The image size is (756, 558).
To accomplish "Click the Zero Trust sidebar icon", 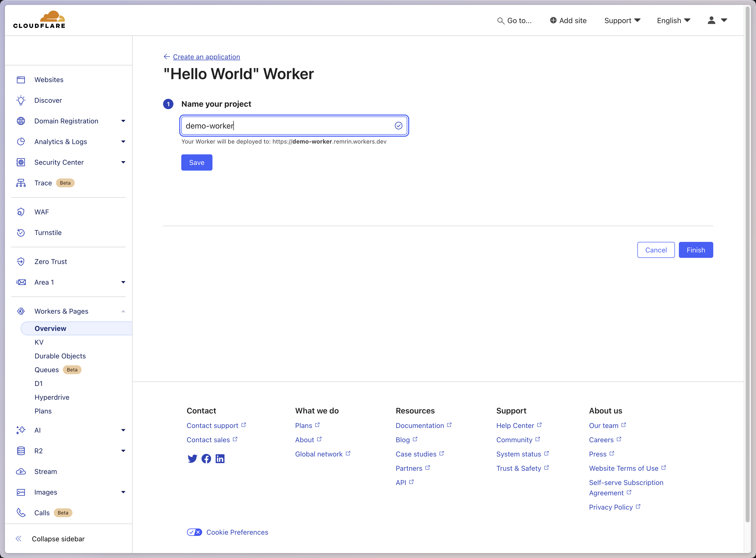I will click(21, 262).
